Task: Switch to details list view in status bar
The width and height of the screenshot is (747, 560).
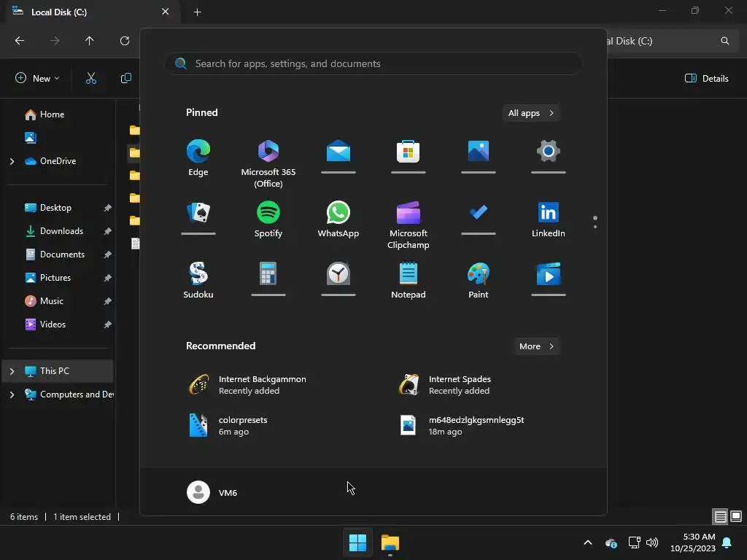Action: 720,516
